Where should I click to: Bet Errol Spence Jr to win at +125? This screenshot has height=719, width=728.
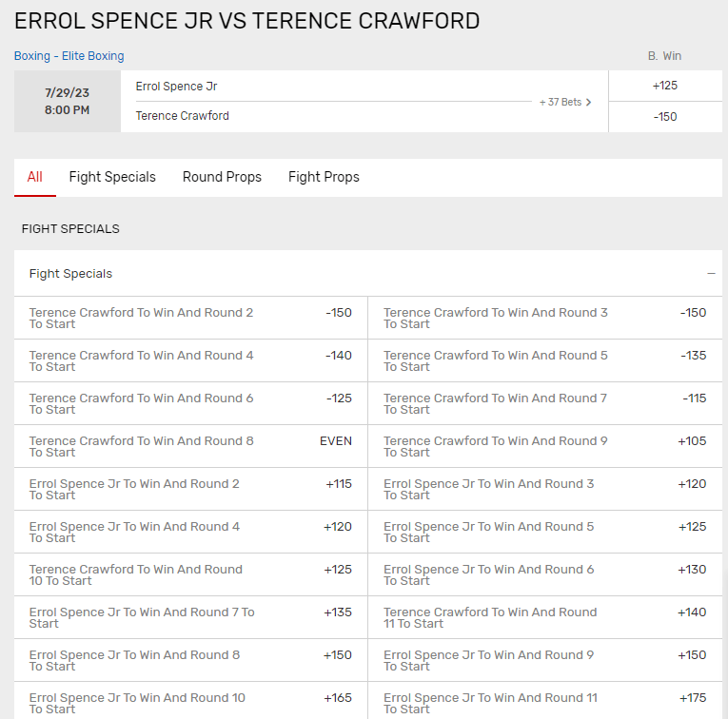pos(665,86)
